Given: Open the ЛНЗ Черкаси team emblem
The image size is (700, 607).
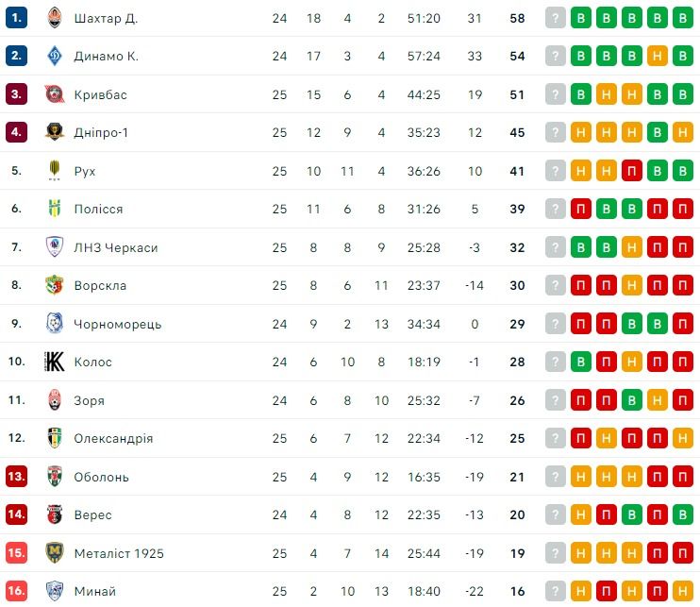Looking at the screenshot, I should (54, 247).
